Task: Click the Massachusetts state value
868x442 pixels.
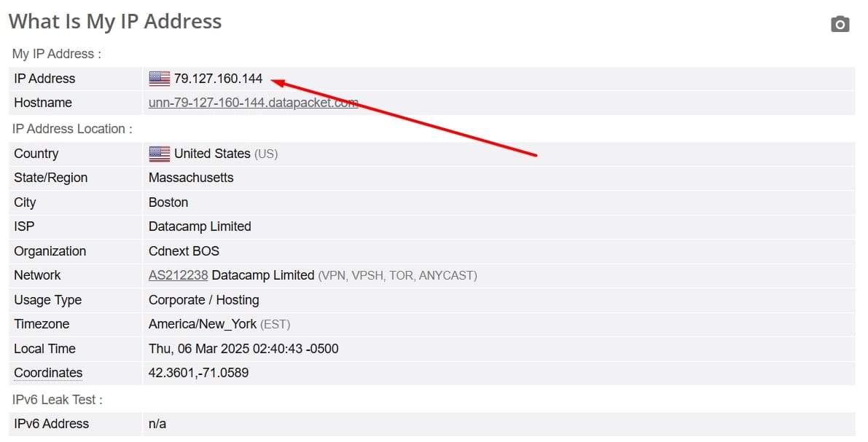Action: (x=191, y=178)
